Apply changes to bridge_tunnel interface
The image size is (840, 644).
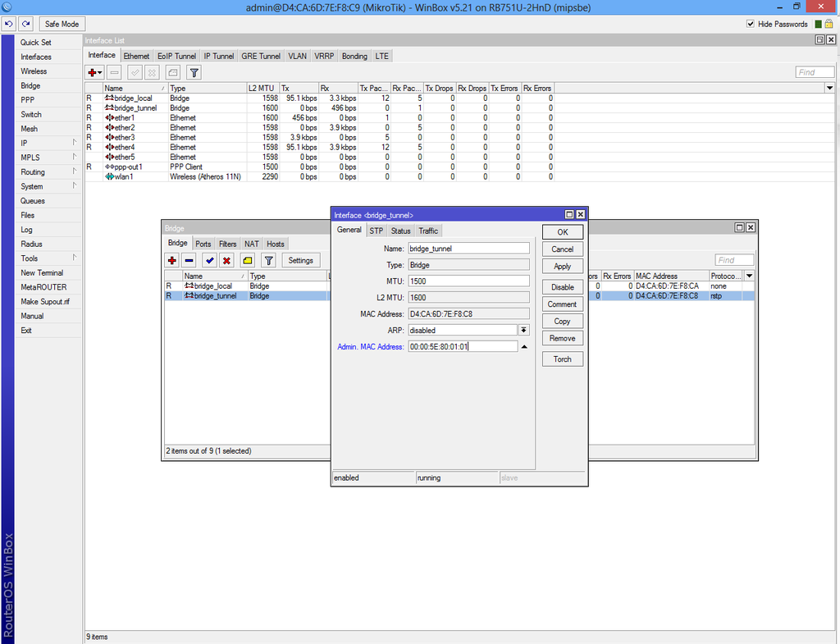(x=562, y=266)
